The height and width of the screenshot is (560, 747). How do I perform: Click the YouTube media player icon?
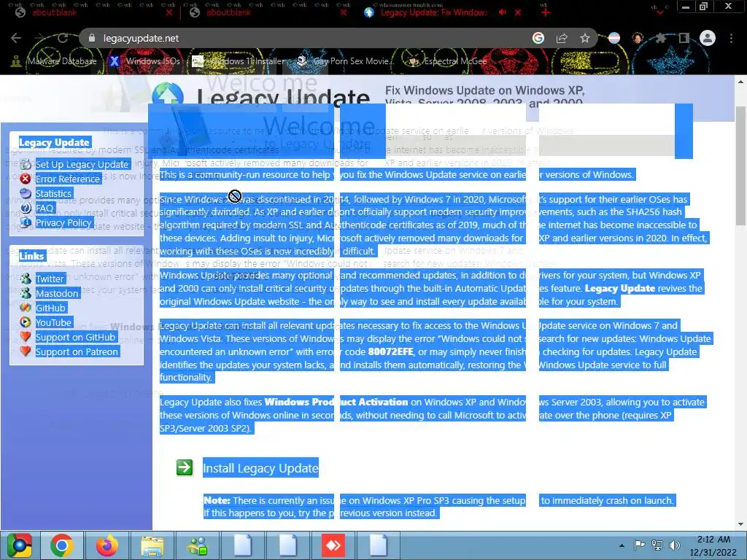26,322
